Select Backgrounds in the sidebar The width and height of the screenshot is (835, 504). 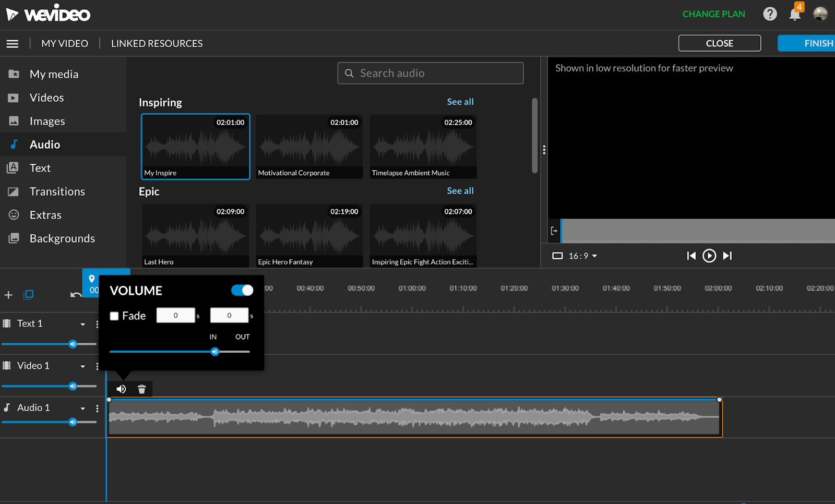(62, 238)
